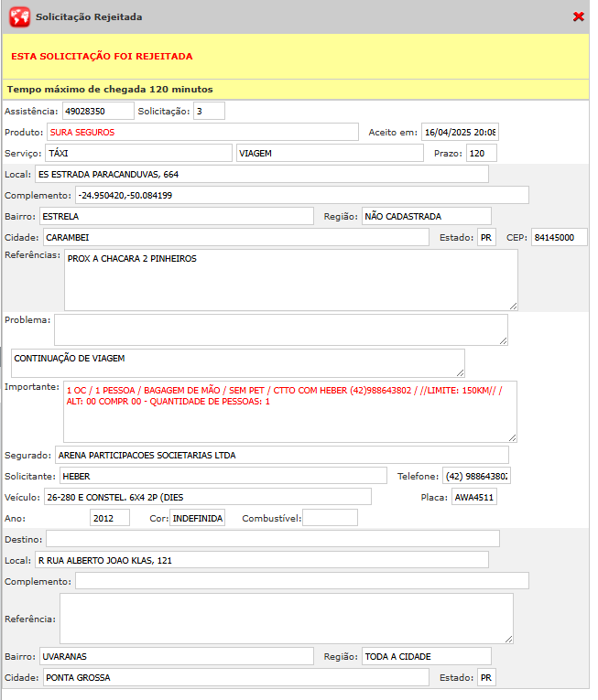Click ESTA SOLICITAÇÃO FOI REJEITADA message
The image size is (598, 700).
tap(102, 56)
